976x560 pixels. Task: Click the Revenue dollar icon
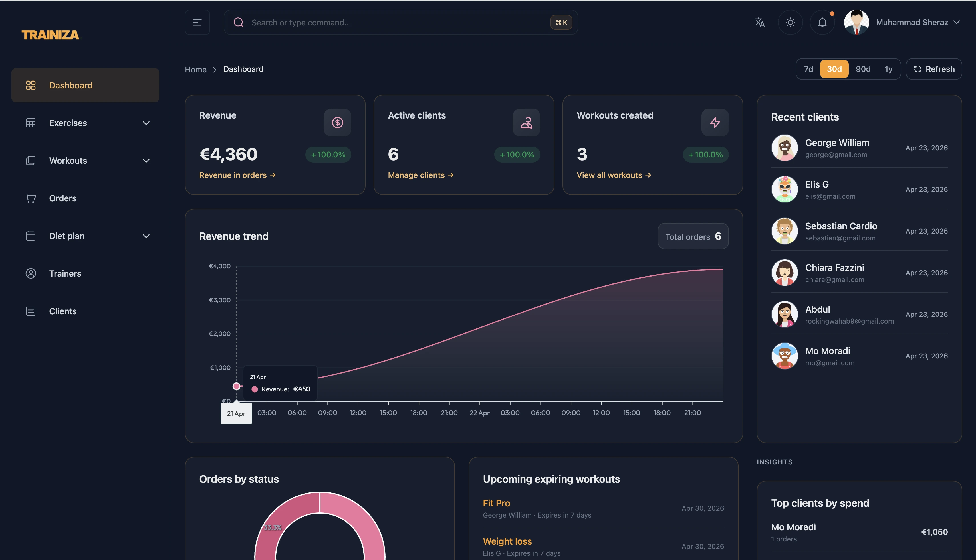(x=338, y=123)
